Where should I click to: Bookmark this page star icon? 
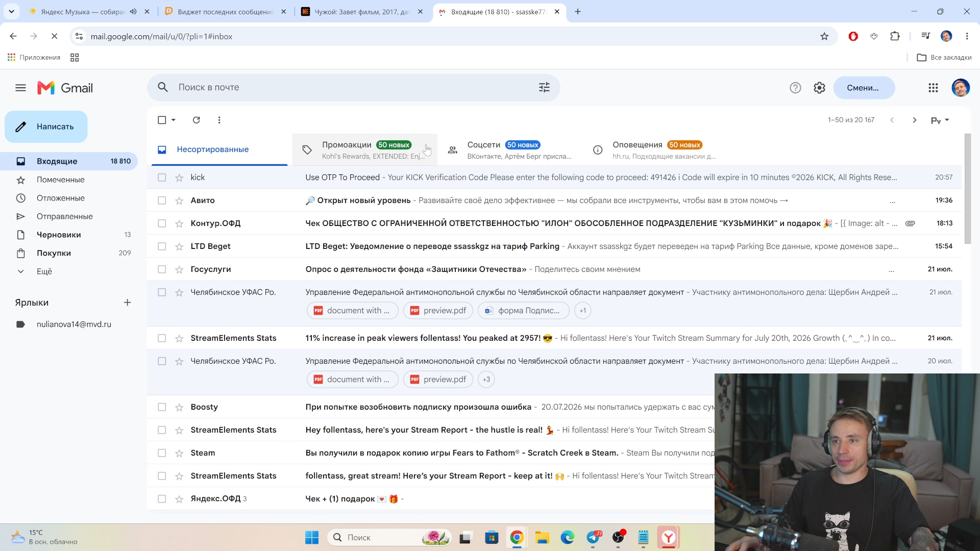pyautogui.click(x=824, y=36)
